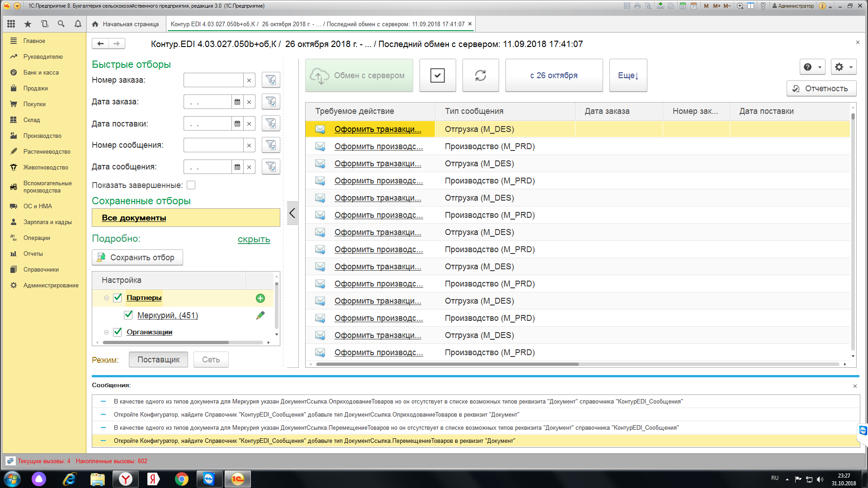Click the zoom magnifier icon in title bar
This screenshot has width=868, height=488.
pos(740,6)
